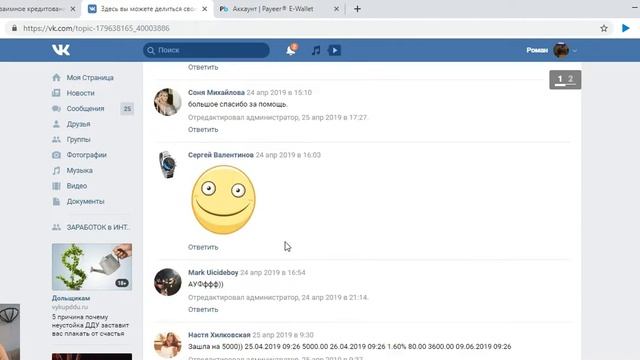Open Документы menu item

[86, 202]
